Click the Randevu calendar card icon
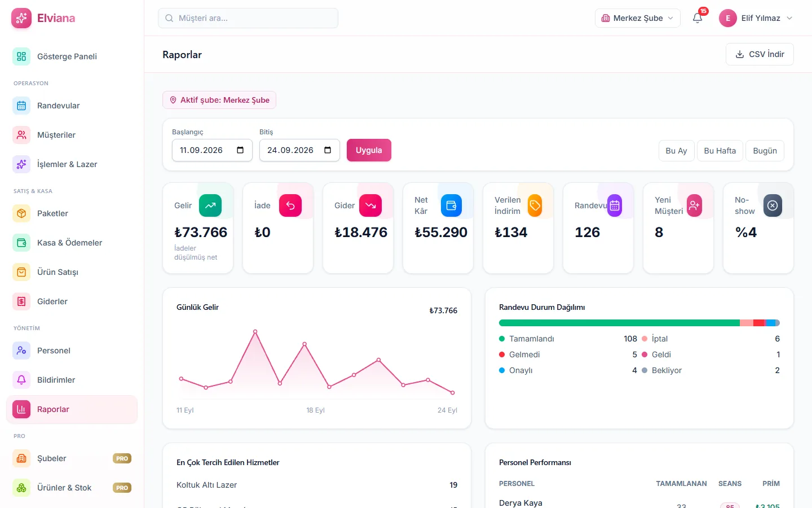Image resolution: width=812 pixels, height=508 pixels. 615,205
